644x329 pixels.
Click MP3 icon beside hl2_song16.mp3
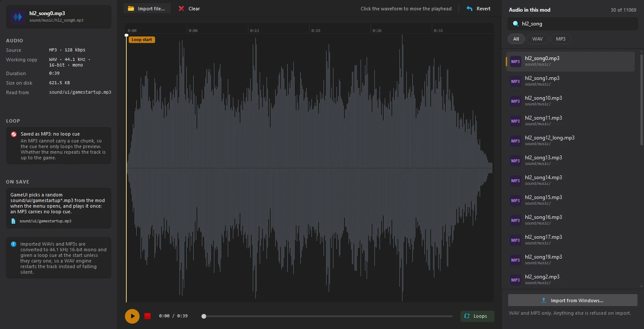click(515, 220)
